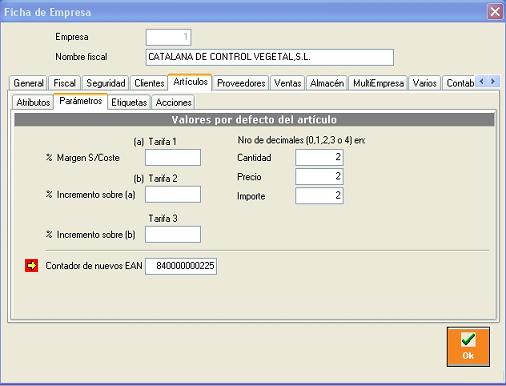Screen dimensions: 506x386
Task: Open the Acciones sub-tab
Action: 173,102
